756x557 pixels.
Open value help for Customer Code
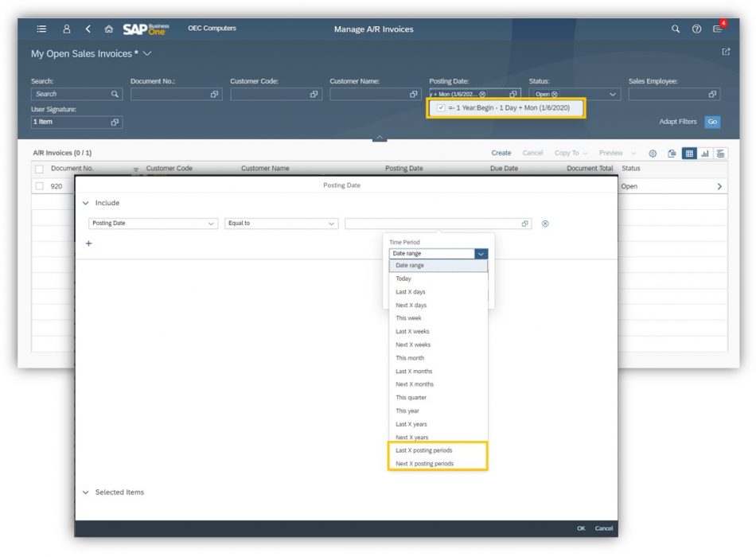(314, 94)
